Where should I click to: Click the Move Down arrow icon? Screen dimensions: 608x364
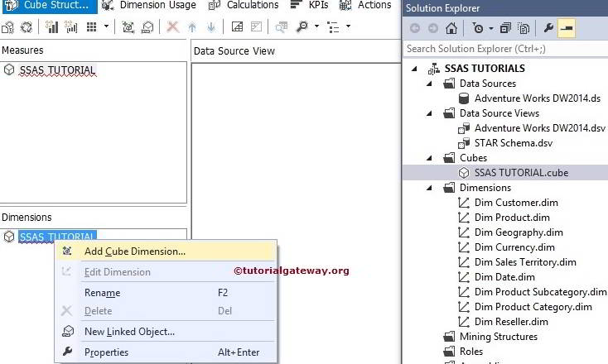pos(211,27)
